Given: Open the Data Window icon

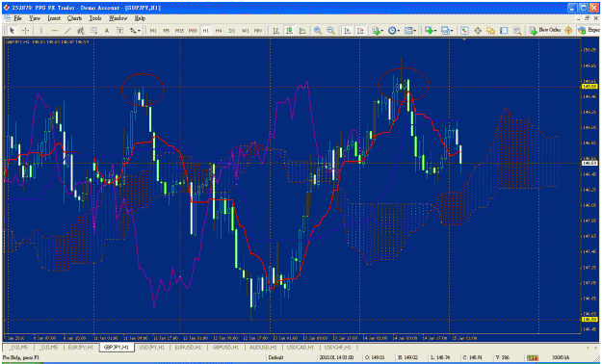Looking at the screenshot, I should point(478,31).
